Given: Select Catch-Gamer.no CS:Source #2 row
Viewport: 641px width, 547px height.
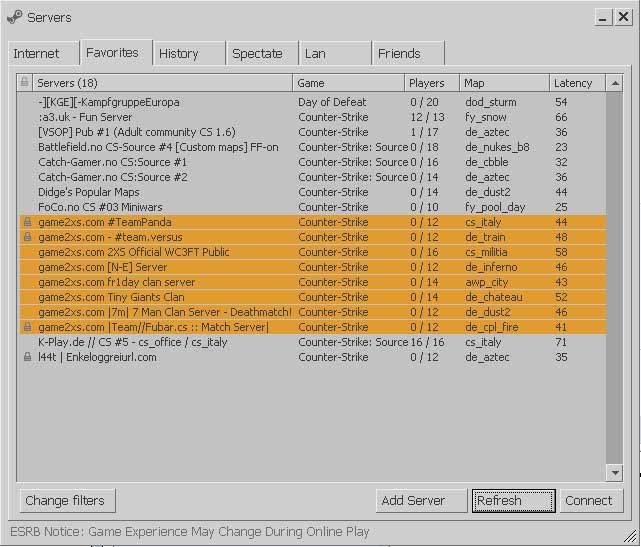Looking at the screenshot, I should coord(313,177).
